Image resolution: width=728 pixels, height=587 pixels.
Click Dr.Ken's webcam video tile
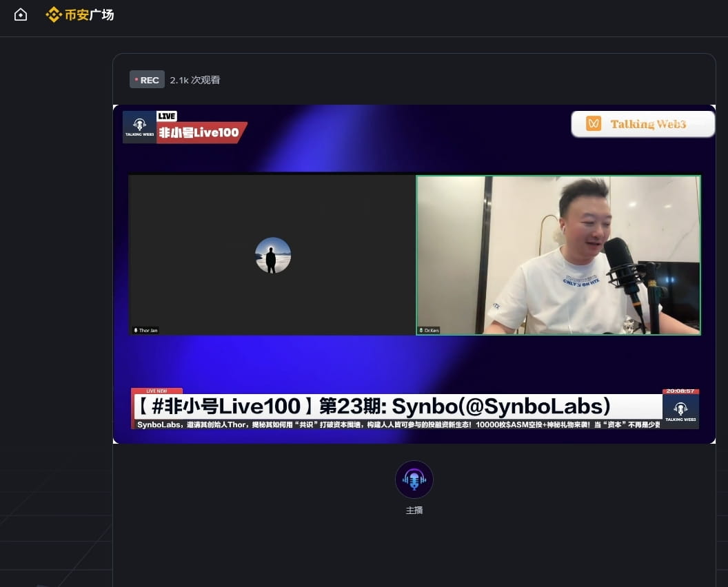pos(558,255)
